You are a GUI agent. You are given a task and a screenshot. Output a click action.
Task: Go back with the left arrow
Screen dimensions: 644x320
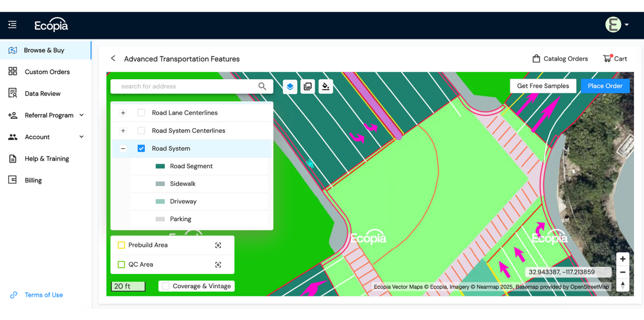coord(113,58)
